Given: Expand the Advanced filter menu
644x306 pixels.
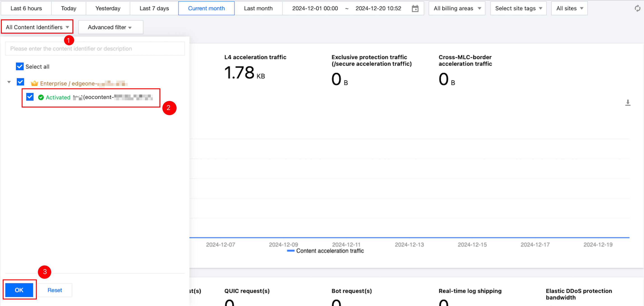Looking at the screenshot, I should [110, 27].
